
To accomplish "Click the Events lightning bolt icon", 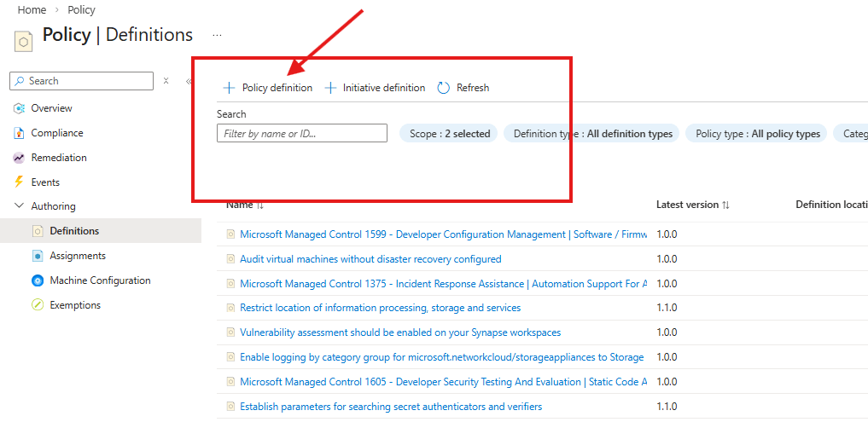I will (x=19, y=182).
